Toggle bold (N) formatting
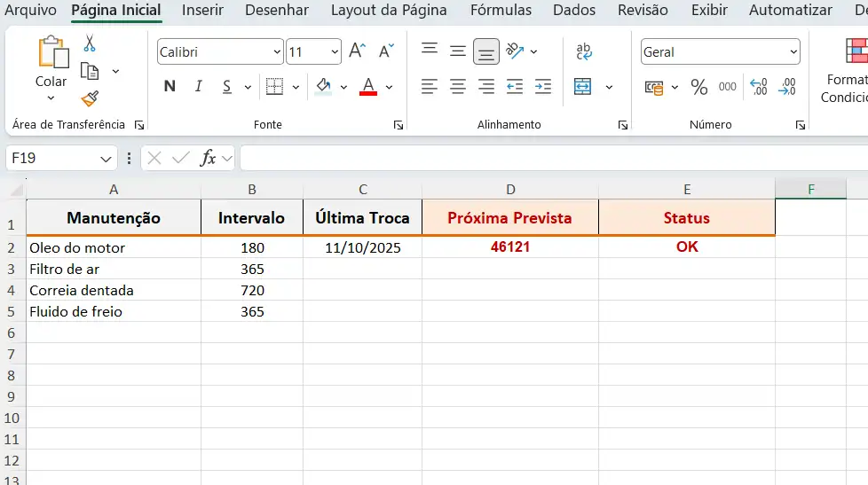Viewport: 868px width, 485px height. coord(170,87)
